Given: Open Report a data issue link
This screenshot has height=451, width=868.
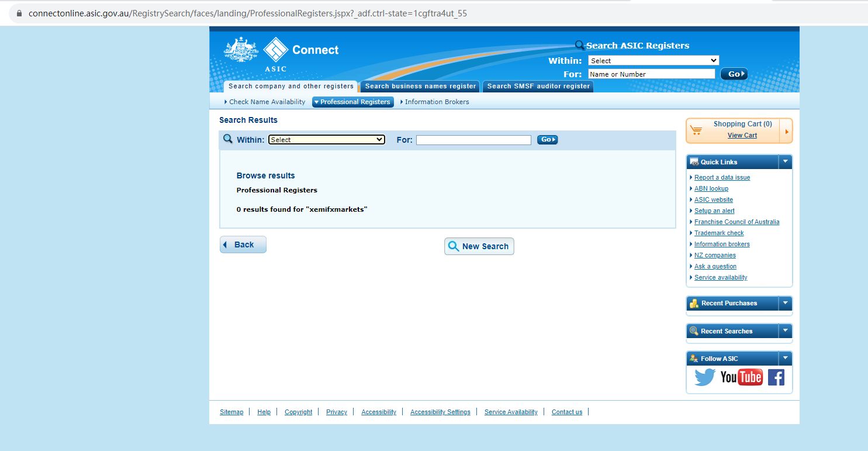Looking at the screenshot, I should (x=722, y=177).
